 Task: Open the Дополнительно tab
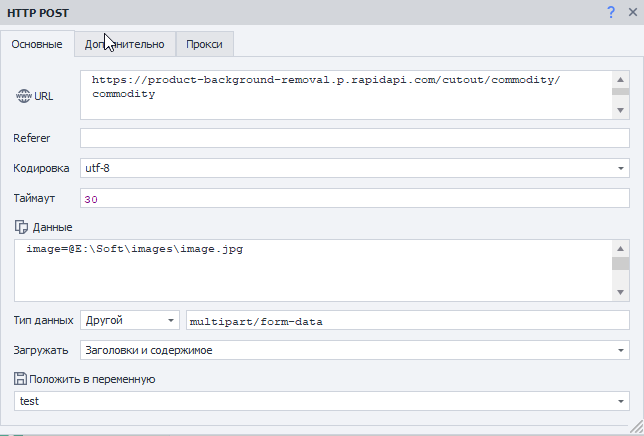click(x=125, y=44)
